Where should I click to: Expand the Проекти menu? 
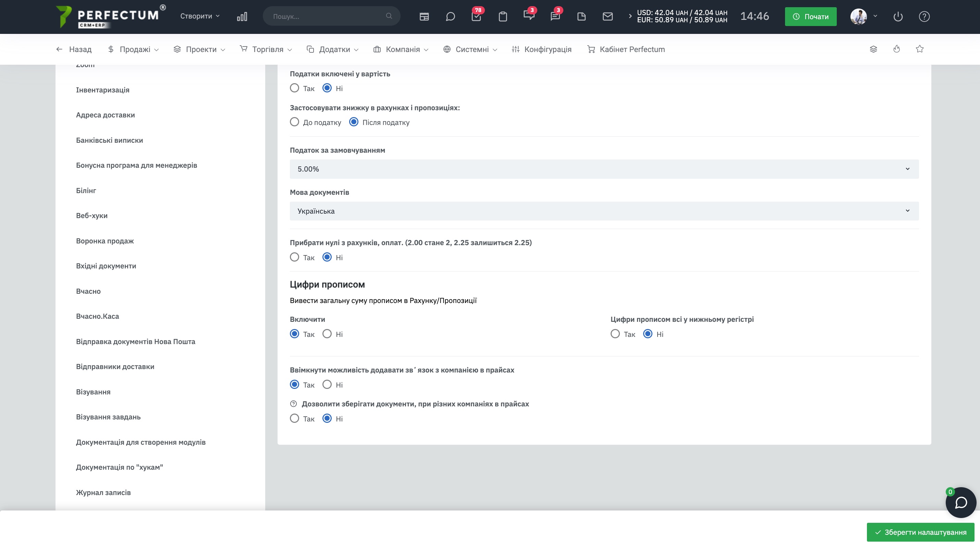[x=199, y=49]
